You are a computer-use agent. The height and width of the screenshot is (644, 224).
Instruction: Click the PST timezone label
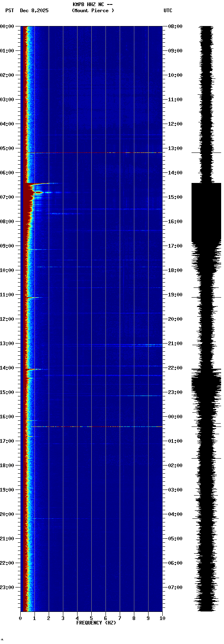click(x=9, y=11)
